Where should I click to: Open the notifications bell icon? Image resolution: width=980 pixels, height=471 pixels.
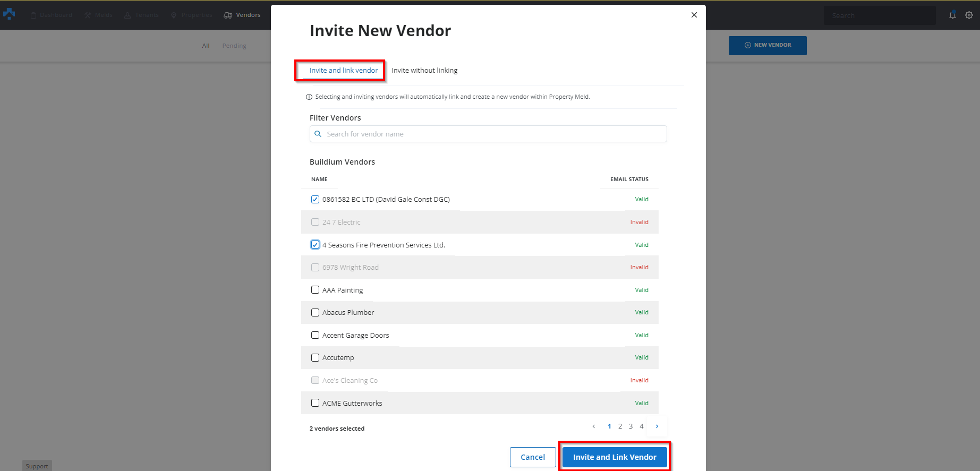coord(952,15)
